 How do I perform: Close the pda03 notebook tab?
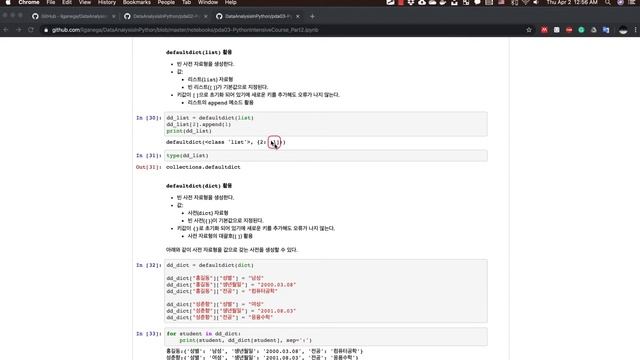click(x=298, y=16)
